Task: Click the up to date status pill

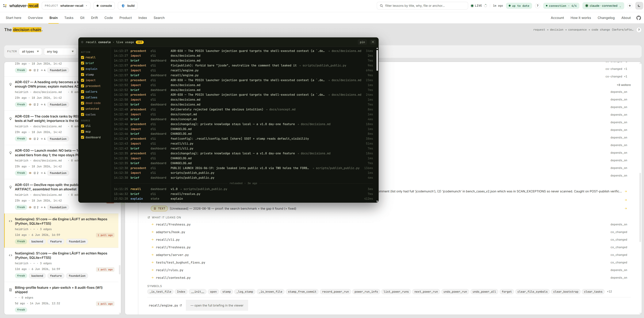Action: (519, 6)
